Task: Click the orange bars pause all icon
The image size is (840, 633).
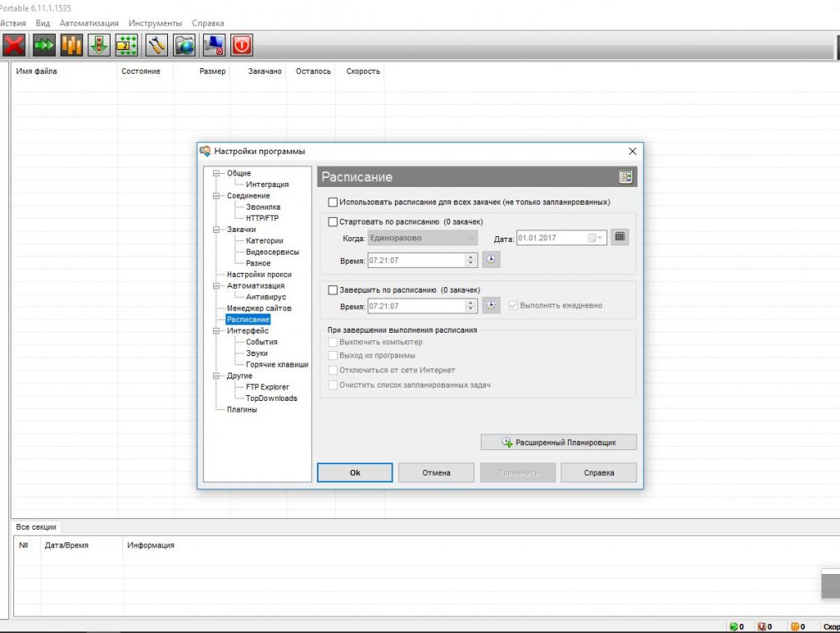Action: tap(72, 45)
